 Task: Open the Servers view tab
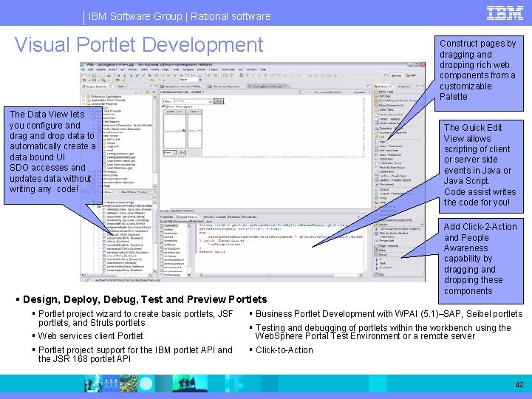coord(208,216)
